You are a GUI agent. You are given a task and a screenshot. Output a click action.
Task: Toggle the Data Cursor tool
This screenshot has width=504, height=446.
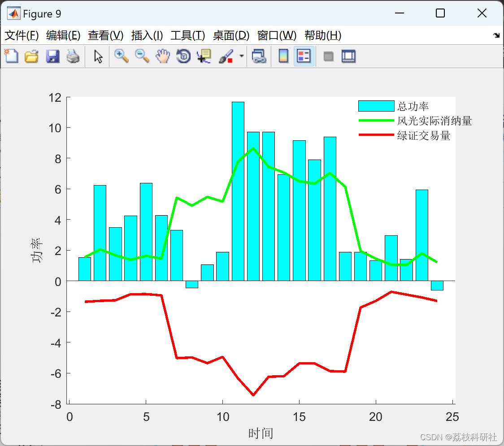click(204, 56)
